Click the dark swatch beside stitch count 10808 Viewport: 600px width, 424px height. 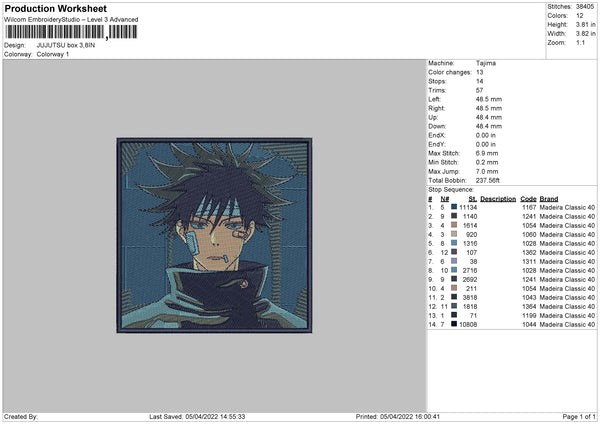pos(454,324)
